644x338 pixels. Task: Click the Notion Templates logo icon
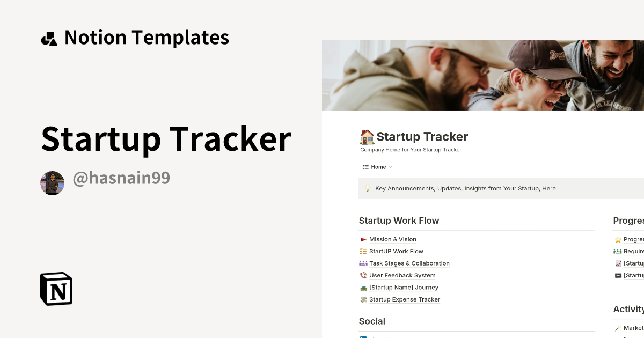click(49, 38)
